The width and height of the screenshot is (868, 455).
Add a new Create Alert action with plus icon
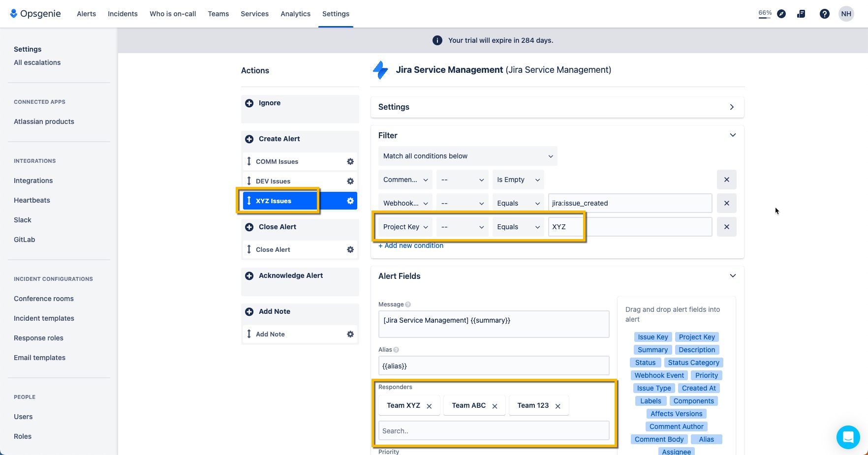pos(249,139)
